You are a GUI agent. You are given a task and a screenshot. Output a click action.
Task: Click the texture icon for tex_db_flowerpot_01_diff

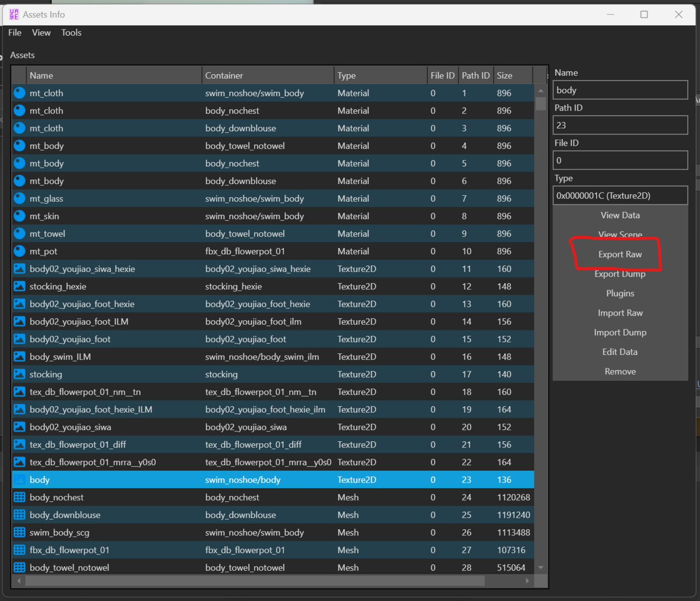19,445
